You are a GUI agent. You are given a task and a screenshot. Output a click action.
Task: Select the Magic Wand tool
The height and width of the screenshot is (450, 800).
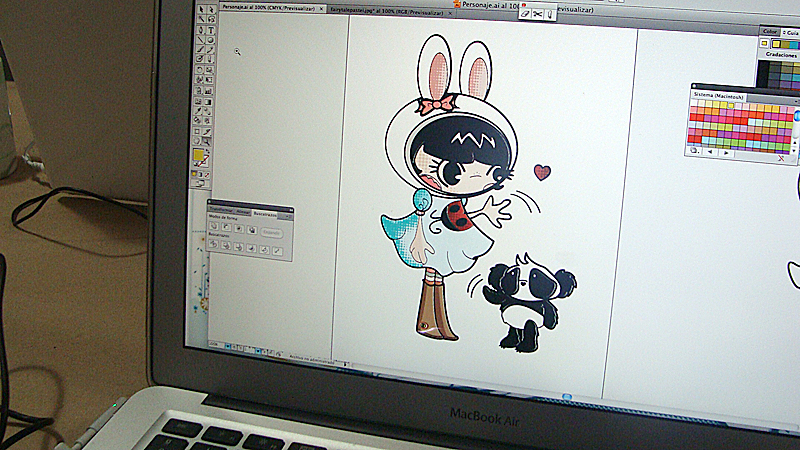[x=202, y=19]
